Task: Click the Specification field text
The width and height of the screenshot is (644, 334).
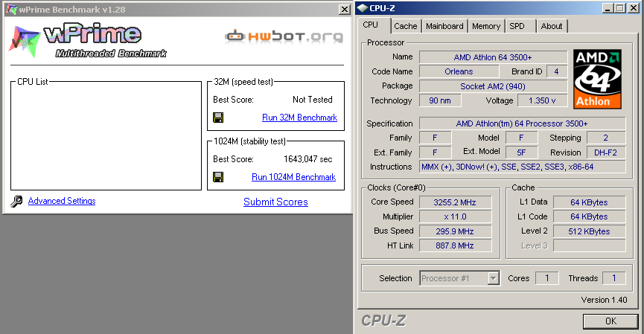Action: [x=522, y=123]
